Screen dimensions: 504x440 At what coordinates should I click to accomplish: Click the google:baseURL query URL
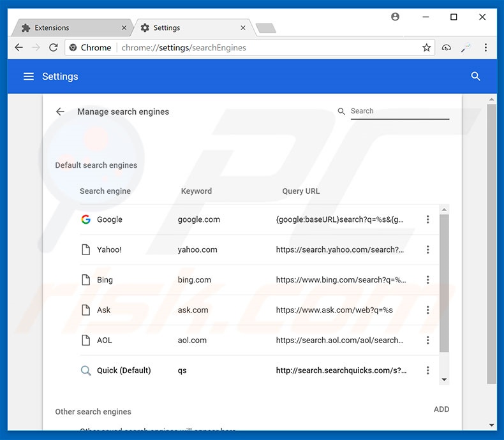(x=340, y=219)
